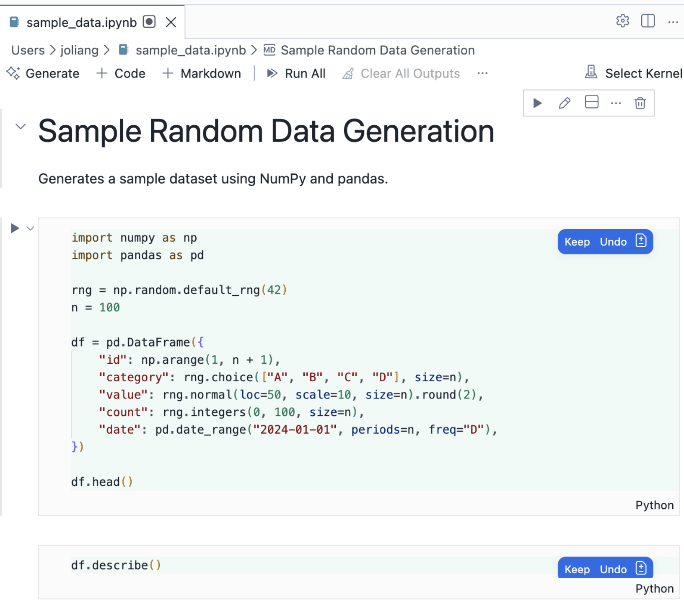The image size is (684, 616).
Task: Click the "Sample Random Data Generation" heading text
Action: [x=266, y=131]
